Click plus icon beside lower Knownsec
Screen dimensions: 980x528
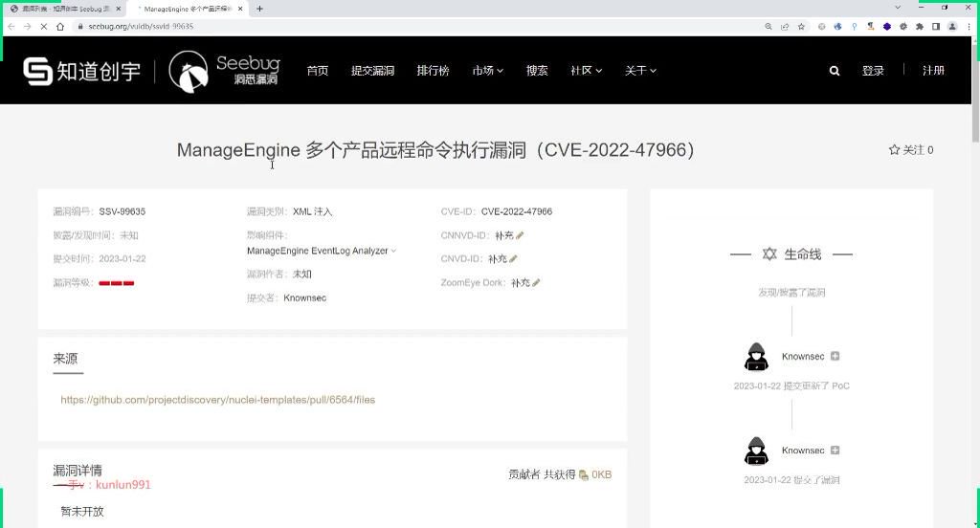coord(835,450)
